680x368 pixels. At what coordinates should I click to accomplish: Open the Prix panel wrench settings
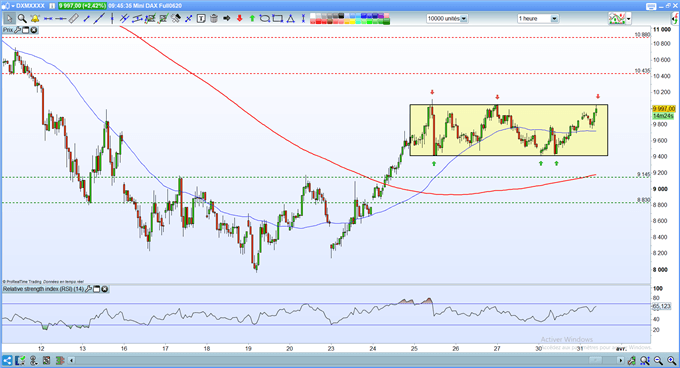coord(18,30)
